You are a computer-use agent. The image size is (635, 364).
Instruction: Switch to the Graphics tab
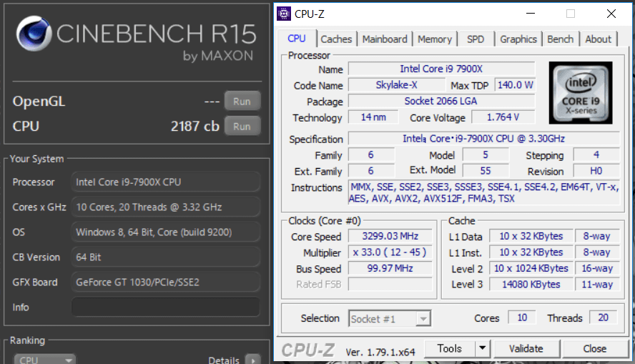pos(518,39)
